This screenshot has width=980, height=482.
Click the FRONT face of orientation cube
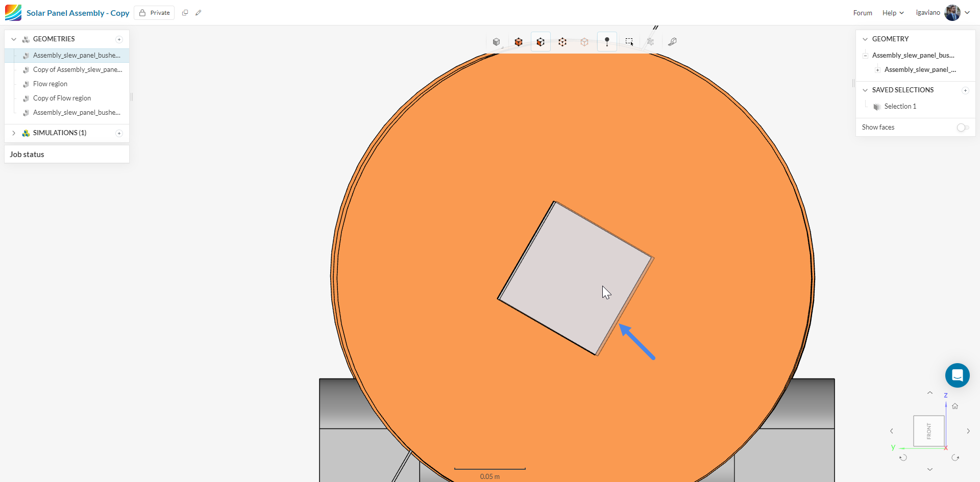point(929,431)
